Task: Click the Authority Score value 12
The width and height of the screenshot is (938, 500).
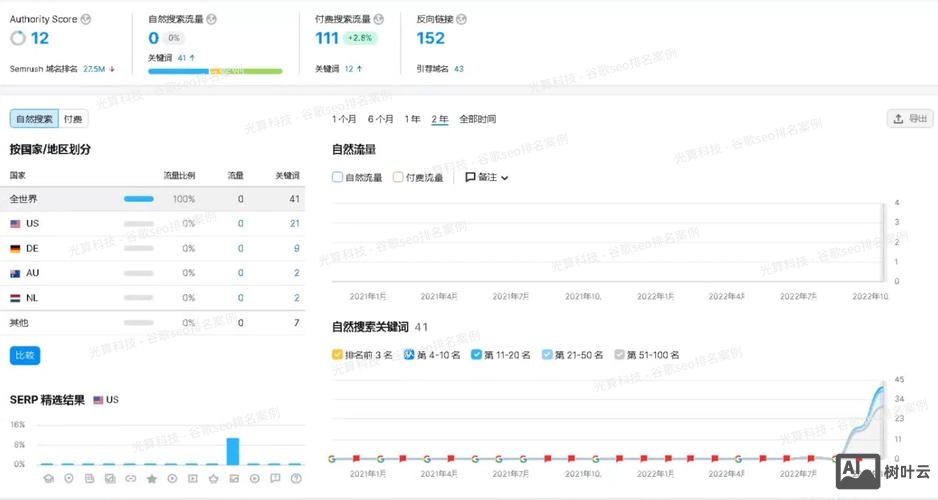Action: click(x=39, y=38)
